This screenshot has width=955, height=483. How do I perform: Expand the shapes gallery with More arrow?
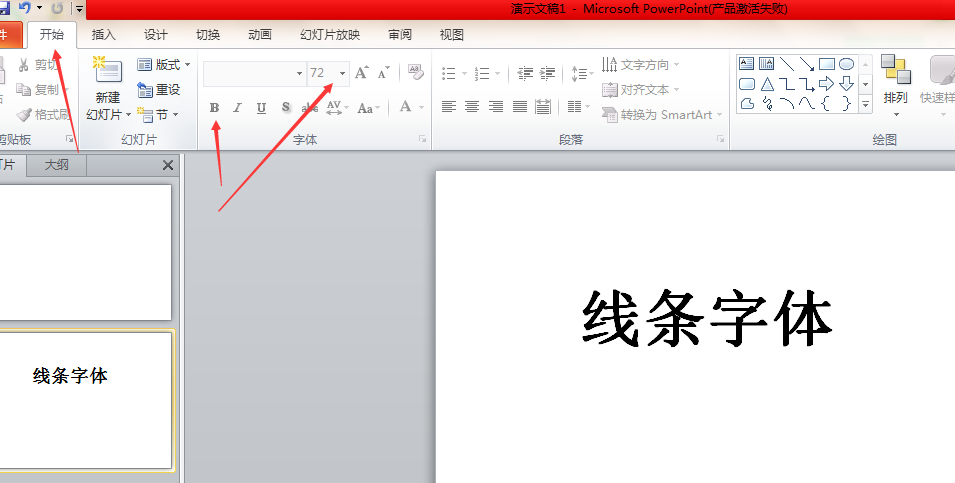(865, 104)
